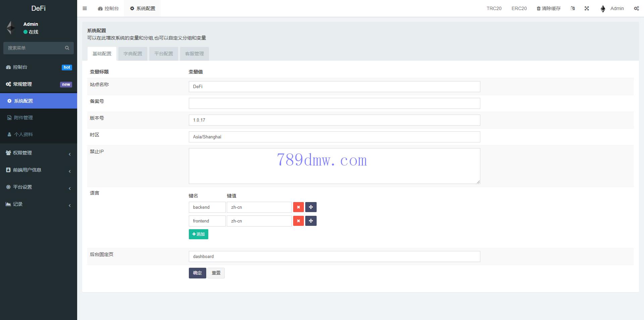Click the 确定 submit button
The height and width of the screenshot is (320, 644).
[x=197, y=273]
